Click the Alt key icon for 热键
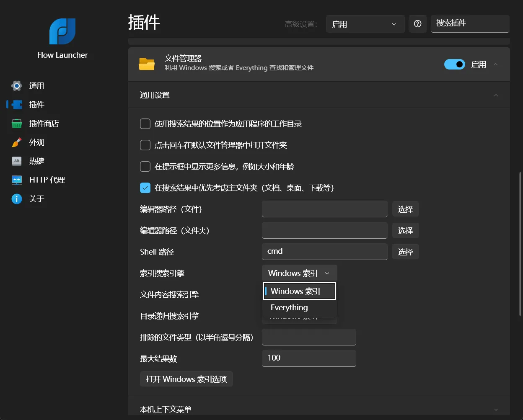Image resolution: width=523 pixels, height=420 pixels. (17, 161)
